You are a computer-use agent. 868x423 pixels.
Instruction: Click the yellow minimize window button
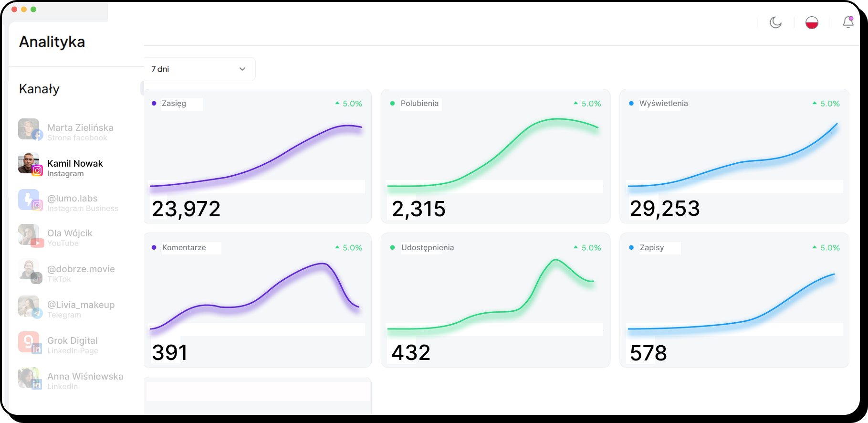[24, 9]
